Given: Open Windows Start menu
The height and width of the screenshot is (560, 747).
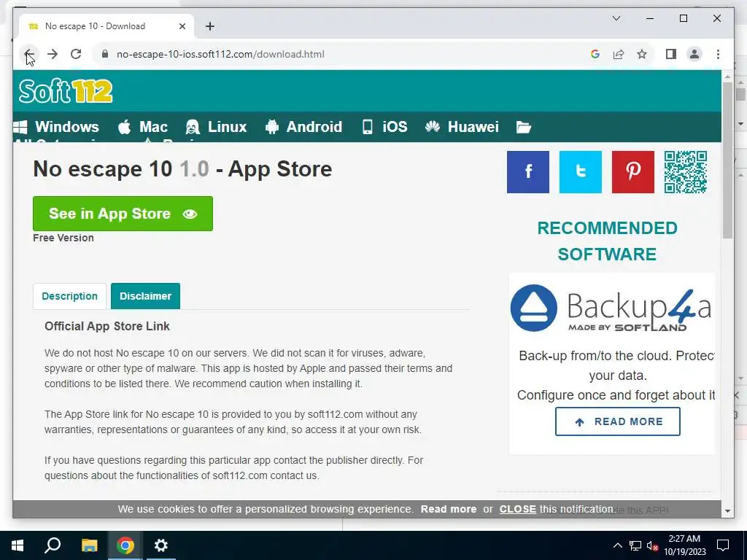Looking at the screenshot, I should (x=18, y=545).
